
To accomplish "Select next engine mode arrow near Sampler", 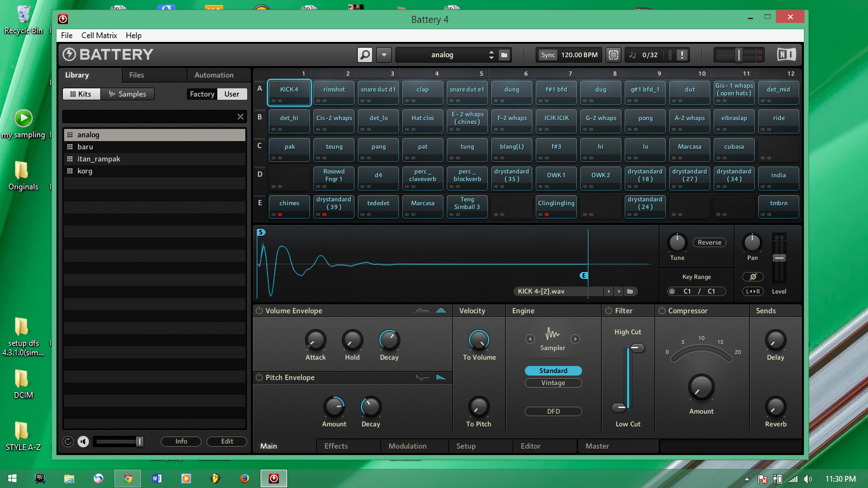I will pyautogui.click(x=575, y=339).
